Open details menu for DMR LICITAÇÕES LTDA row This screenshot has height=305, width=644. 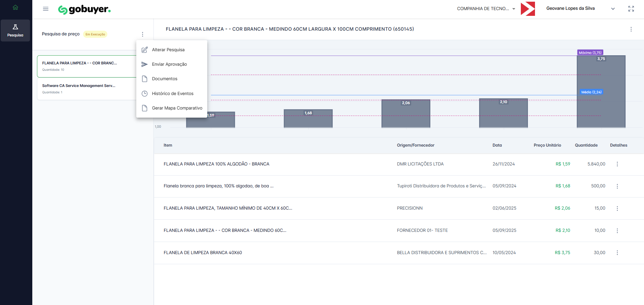click(617, 164)
